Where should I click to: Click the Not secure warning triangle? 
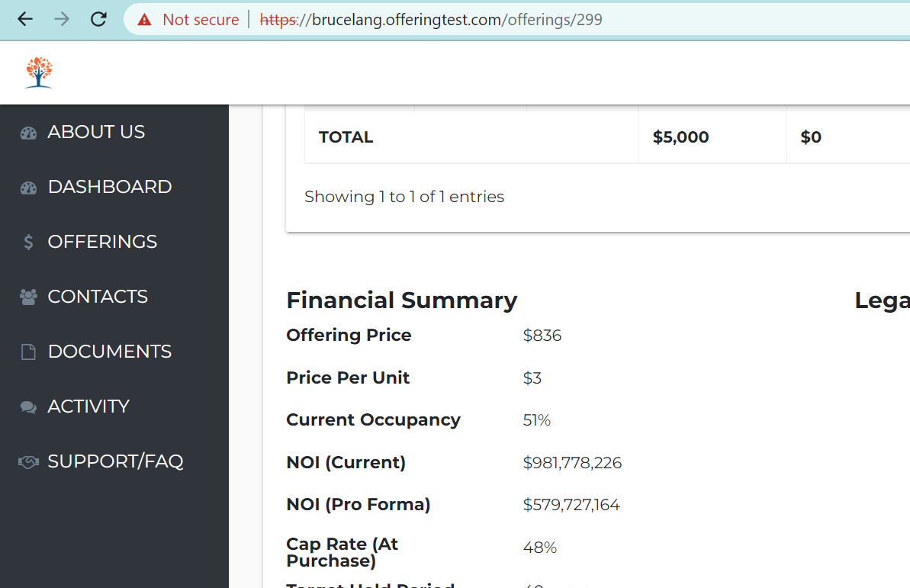[144, 20]
